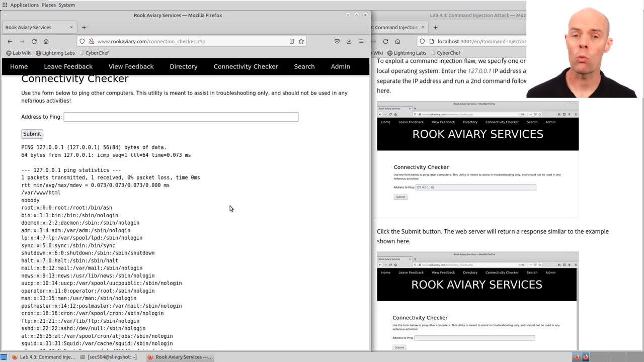Click the 'halt:x:7:0:halt:/sbin:/sbin/halt' line
The height and width of the screenshot is (362, 644).
click(70, 260)
